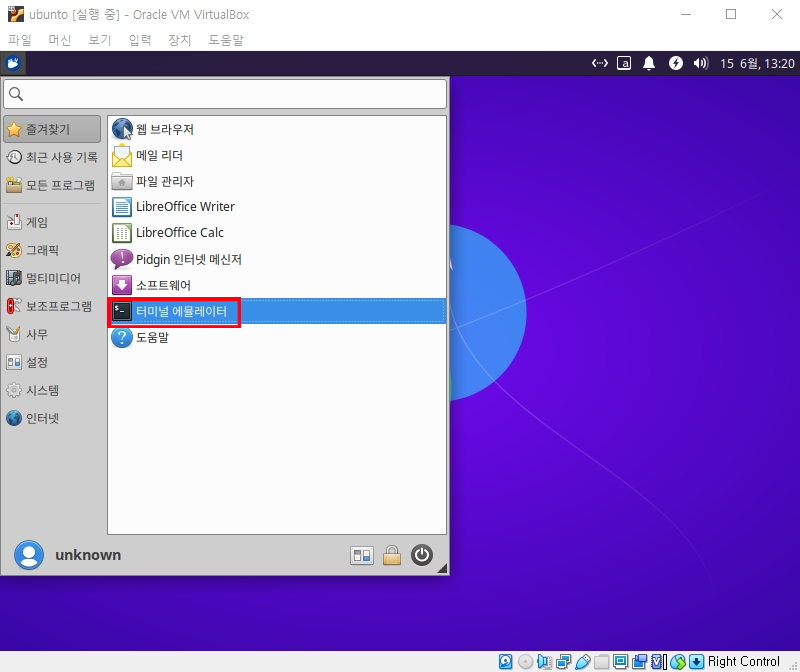Image resolution: width=800 pixels, height=672 pixels.
Task: Open 파일 관리자
Action: coord(277,181)
